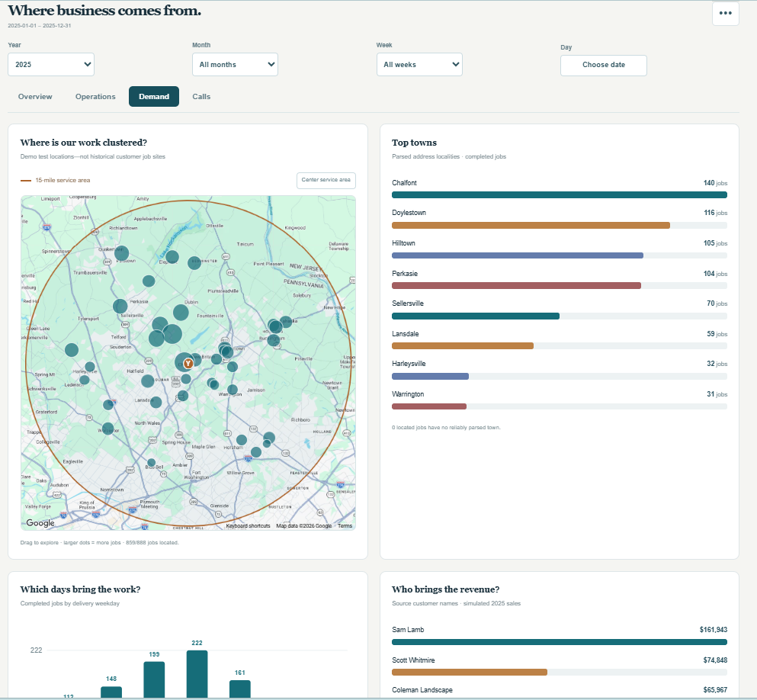Click the Sam Lamb revenue bar
This screenshot has height=700, width=757.
coord(560,642)
